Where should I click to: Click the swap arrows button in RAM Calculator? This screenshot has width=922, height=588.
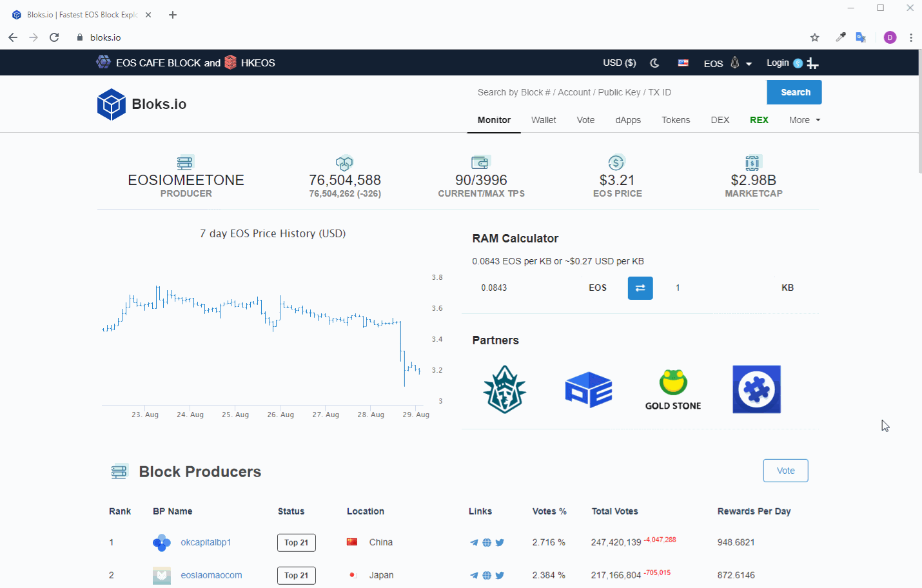640,288
